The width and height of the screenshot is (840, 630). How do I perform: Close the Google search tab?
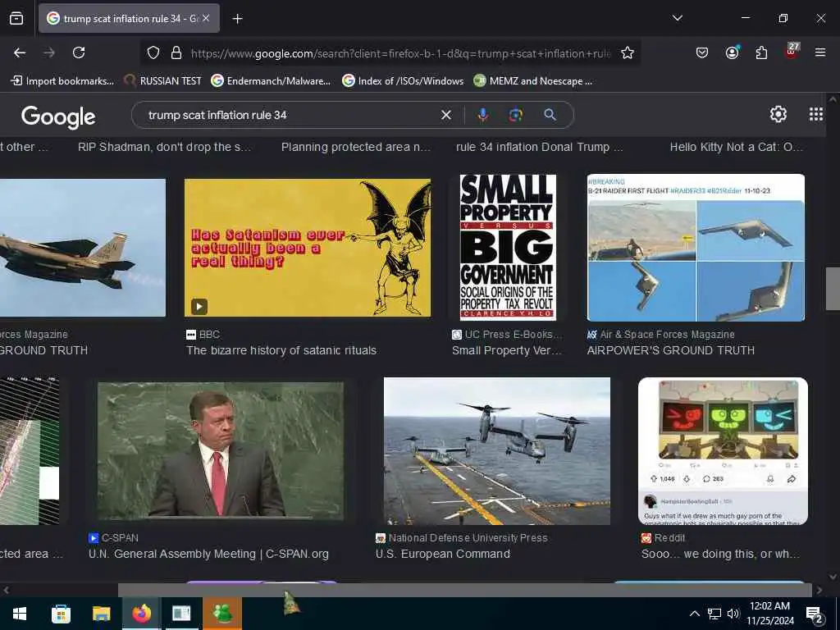[x=206, y=18]
